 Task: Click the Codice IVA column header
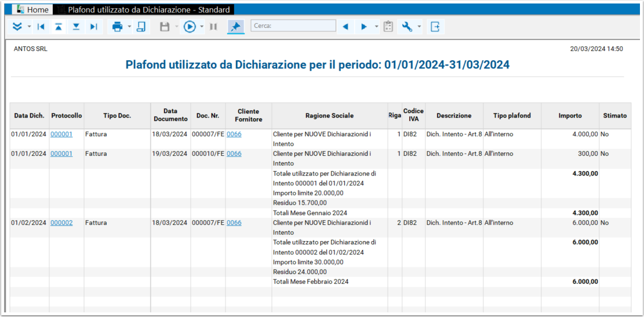coord(413,116)
